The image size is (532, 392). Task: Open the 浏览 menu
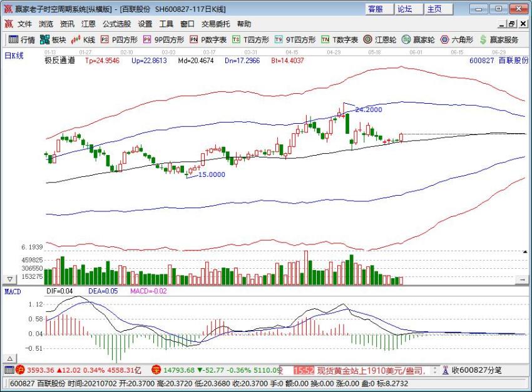[x=46, y=24]
